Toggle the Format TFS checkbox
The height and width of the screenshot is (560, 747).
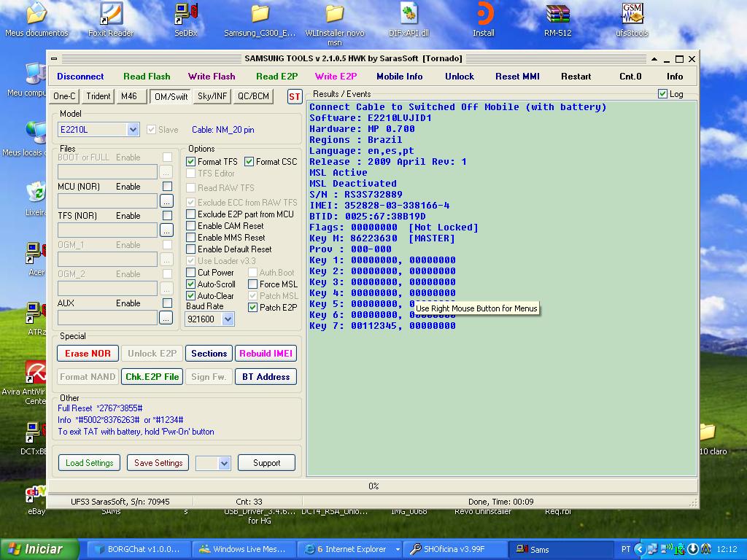coord(190,162)
